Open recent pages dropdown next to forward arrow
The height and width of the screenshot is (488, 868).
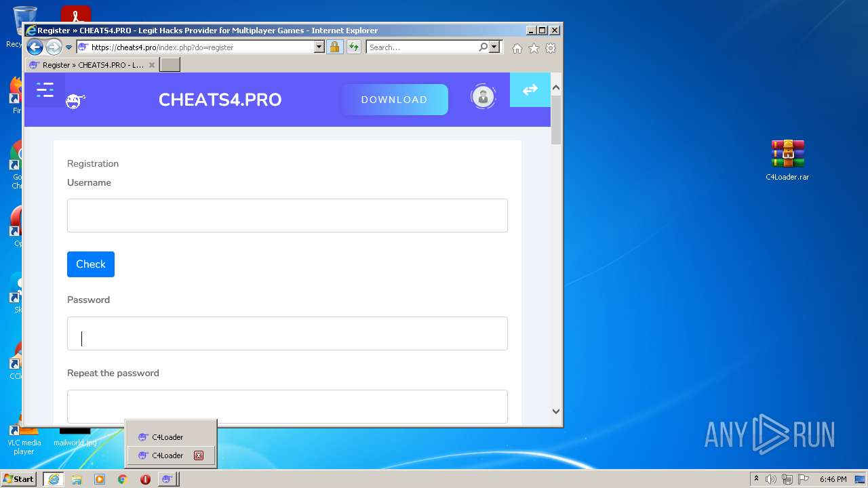68,47
